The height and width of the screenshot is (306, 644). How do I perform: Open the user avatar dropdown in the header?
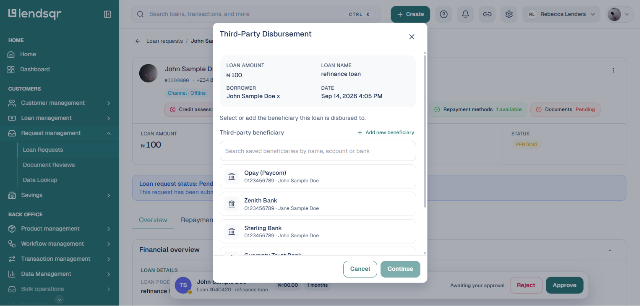620,14
